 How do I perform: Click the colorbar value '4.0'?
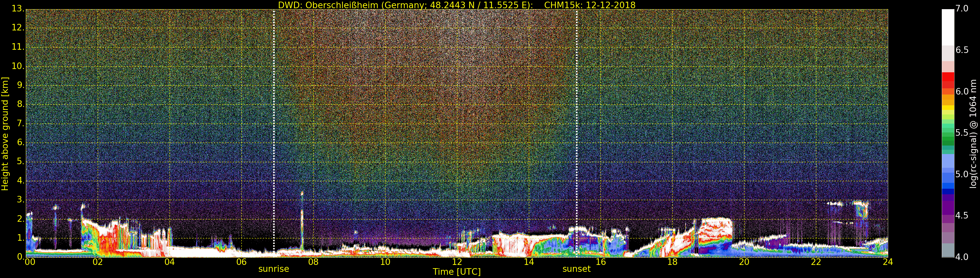(x=962, y=257)
